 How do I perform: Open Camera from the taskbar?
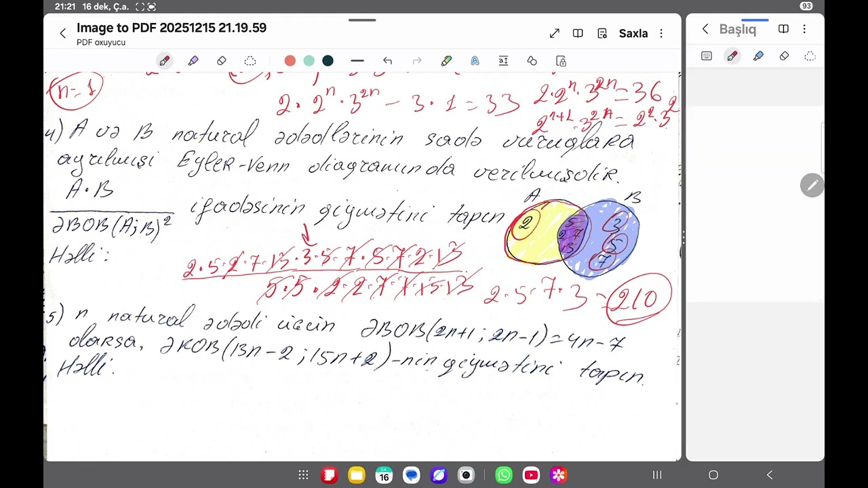coord(466,475)
